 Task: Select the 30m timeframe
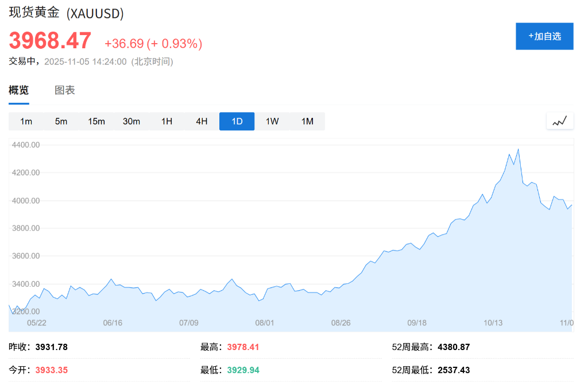131,121
